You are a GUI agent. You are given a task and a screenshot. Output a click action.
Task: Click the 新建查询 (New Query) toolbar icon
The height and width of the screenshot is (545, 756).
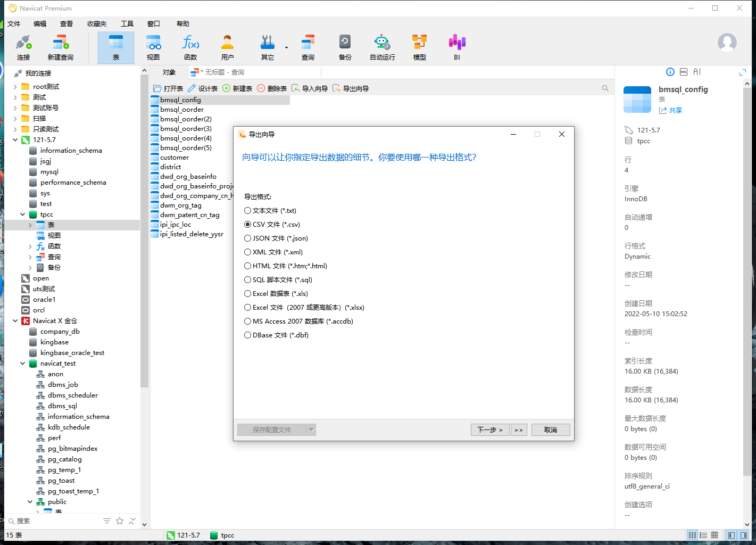point(60,47)
